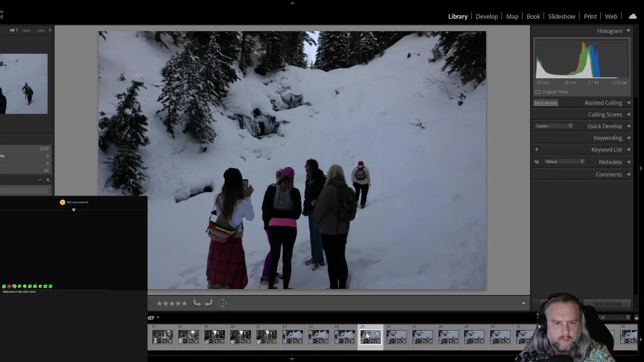Click the minus icon in the left panel
This screenshot has height=362, width=644.
tap(40, 180)
